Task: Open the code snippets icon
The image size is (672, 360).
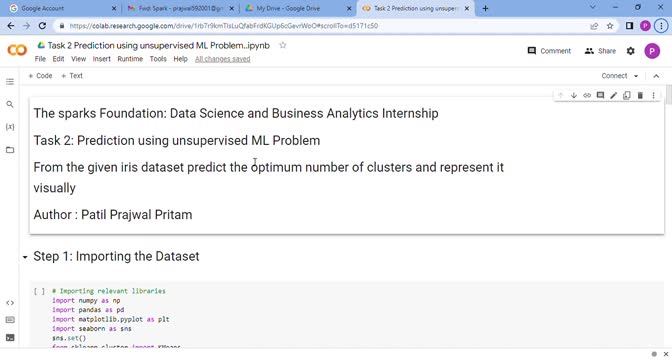Action: click(10, 303)
